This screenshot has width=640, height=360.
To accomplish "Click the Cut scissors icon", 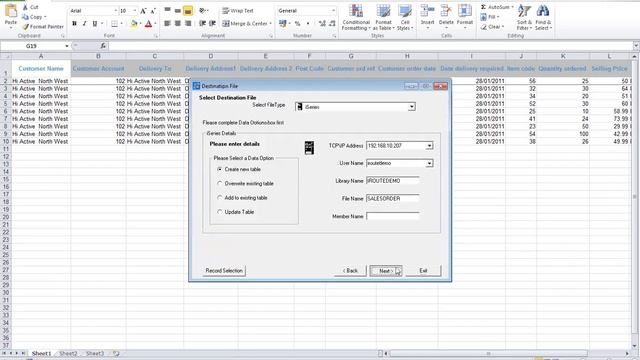I will [x=25, y=7].
